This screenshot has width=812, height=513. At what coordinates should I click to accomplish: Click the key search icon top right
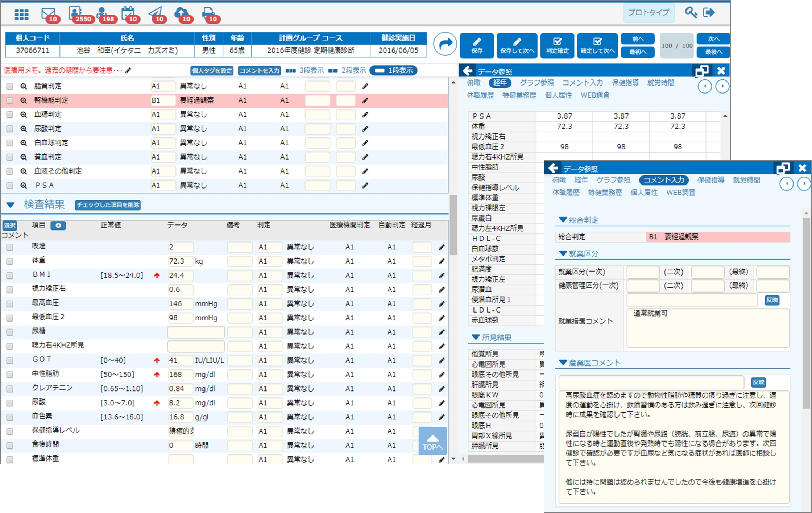coord(691,13)
